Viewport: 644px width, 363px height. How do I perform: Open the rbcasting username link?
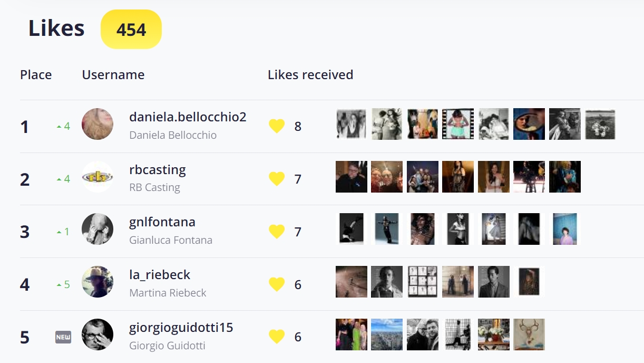[158, 170]
